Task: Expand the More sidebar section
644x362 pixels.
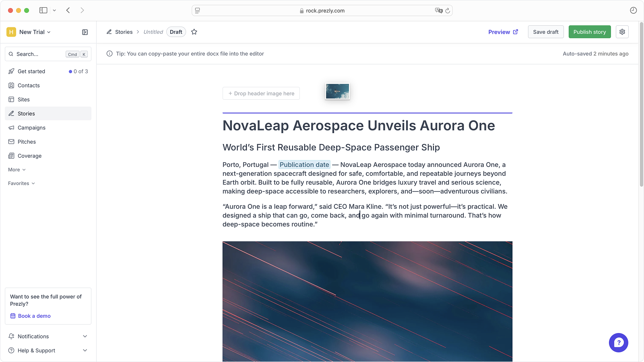Action: [x=17, y=170]
